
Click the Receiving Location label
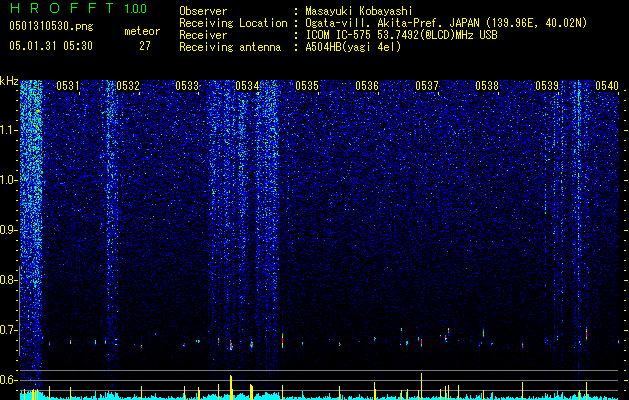233,24
